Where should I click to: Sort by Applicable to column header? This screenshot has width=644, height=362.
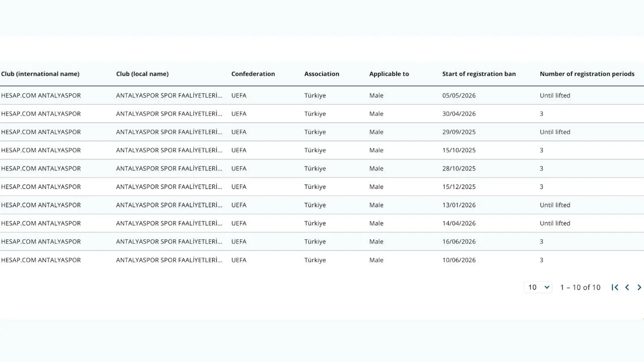[x=389, y=74]
